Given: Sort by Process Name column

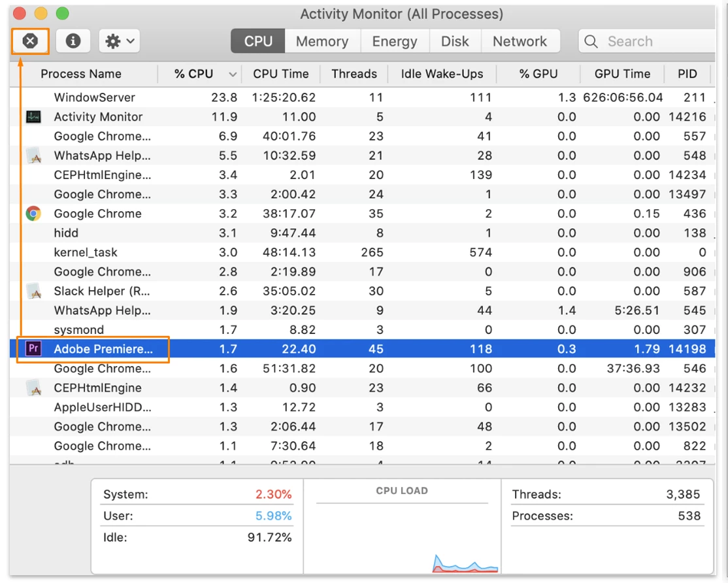Looking at the screenshot, I should [x=81, y=74].
